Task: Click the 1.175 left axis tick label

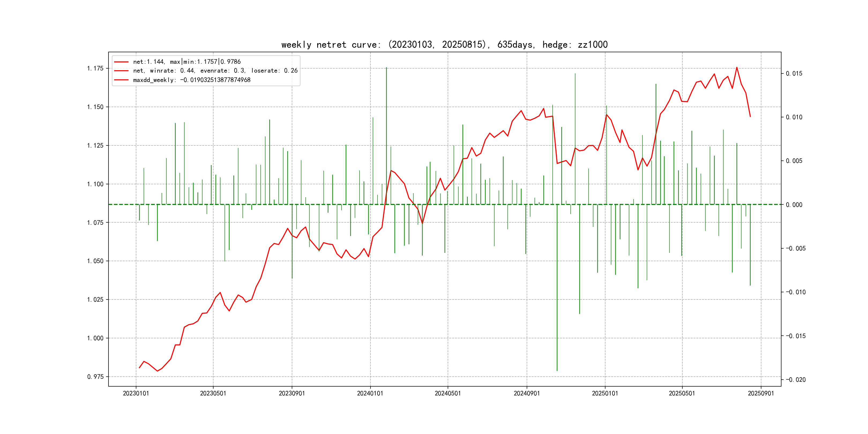Action: 95,68
